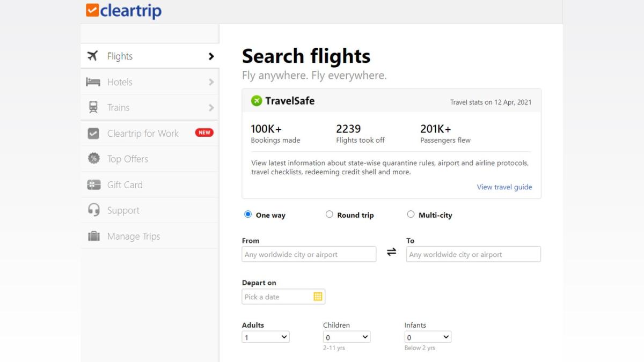Click the Cleartrip logo

pyautogui.click(x=123, y=10)
